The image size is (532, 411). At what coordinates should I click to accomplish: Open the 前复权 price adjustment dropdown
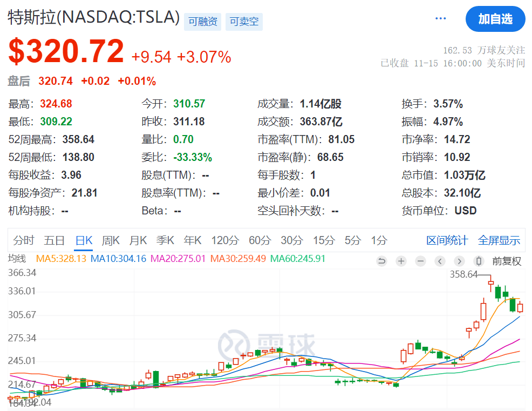[x=506, y=261]
